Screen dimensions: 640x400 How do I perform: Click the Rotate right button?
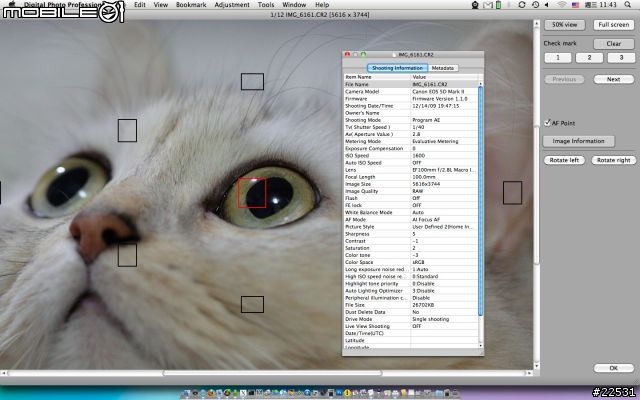click(613, 160)
